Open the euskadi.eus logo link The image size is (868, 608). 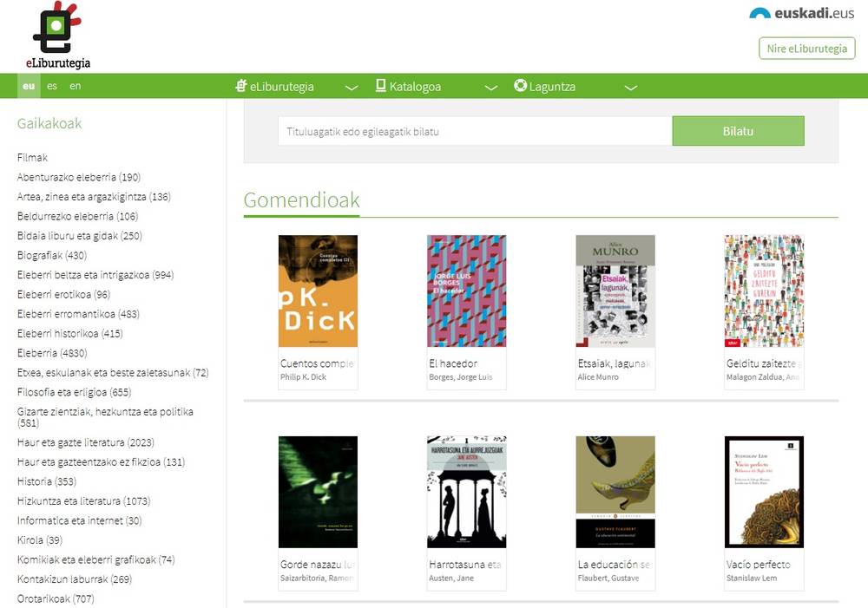(801, 13)
